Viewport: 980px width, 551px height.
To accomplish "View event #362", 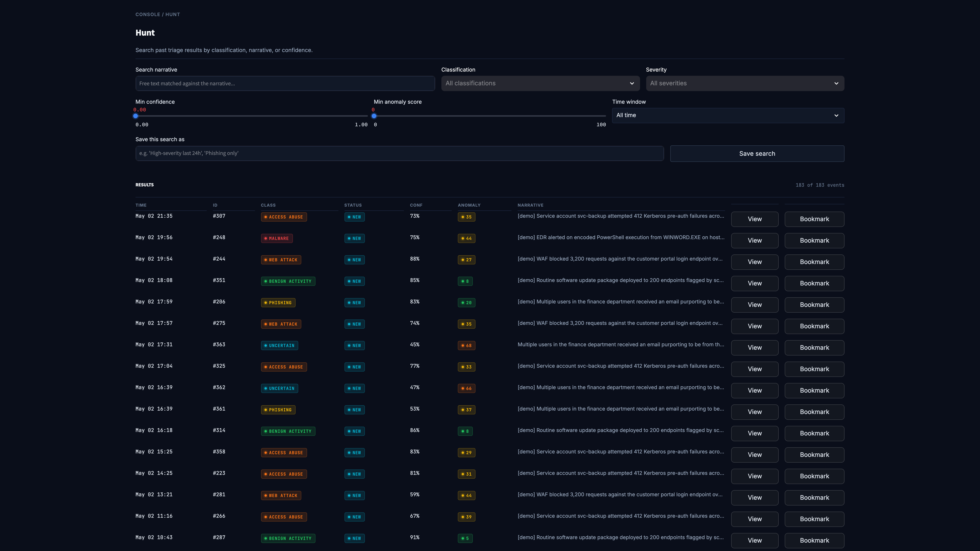I will 755,390.
